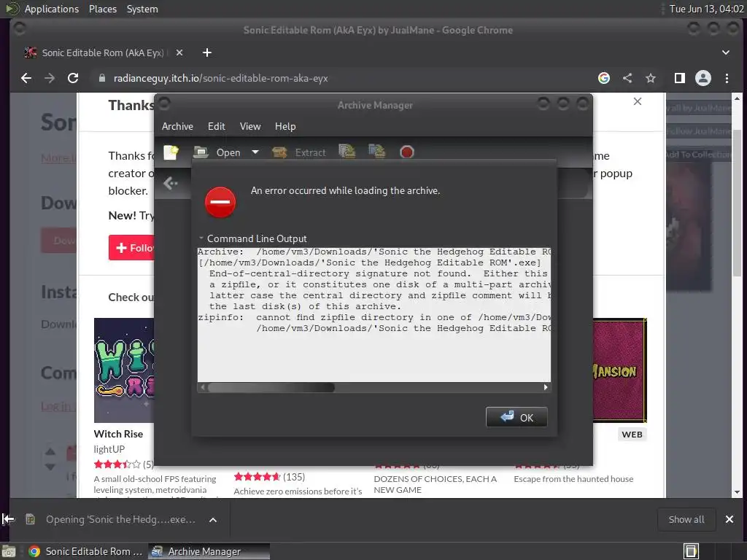Open the Chrome profile avatar

coord(703,78)
